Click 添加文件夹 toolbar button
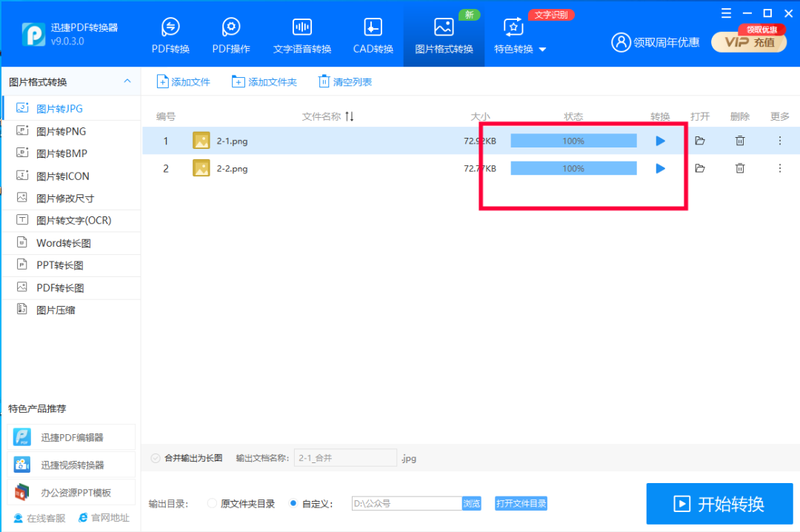Viewport: 800px width, 532px height. point(264,82)
